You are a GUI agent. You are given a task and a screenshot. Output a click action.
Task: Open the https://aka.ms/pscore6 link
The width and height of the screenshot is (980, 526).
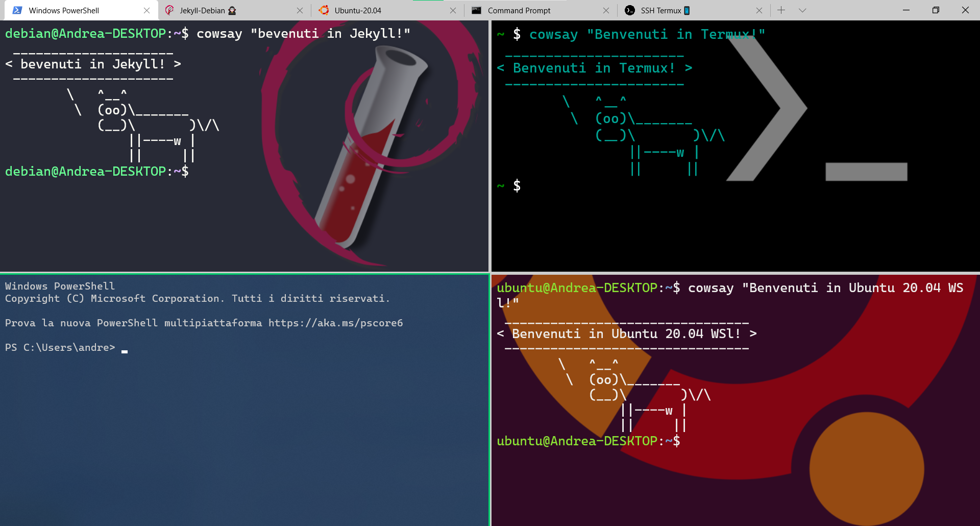click(x=336, y=323)
